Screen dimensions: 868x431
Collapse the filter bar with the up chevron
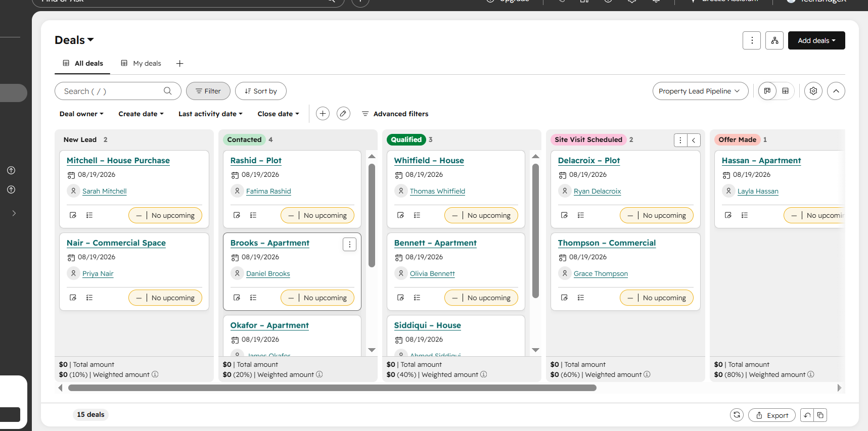click(836, 91)
